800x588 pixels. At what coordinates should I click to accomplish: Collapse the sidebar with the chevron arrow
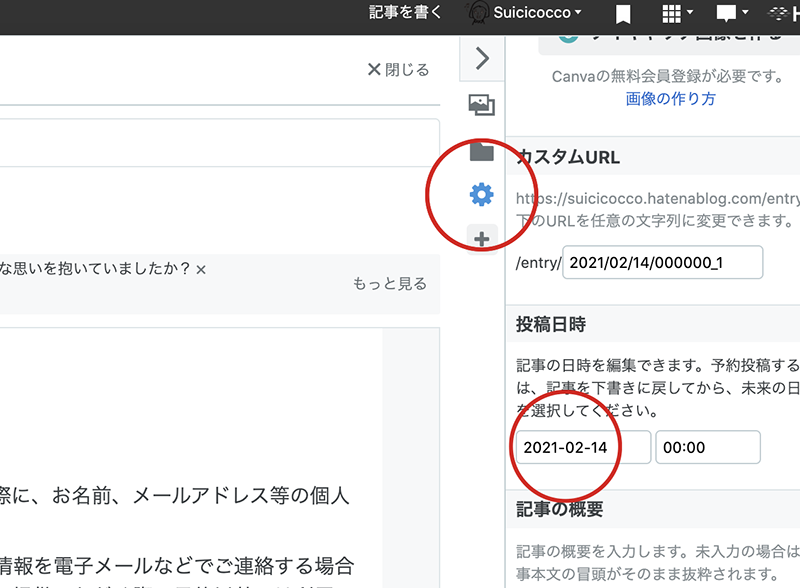(x=482, y=58)
